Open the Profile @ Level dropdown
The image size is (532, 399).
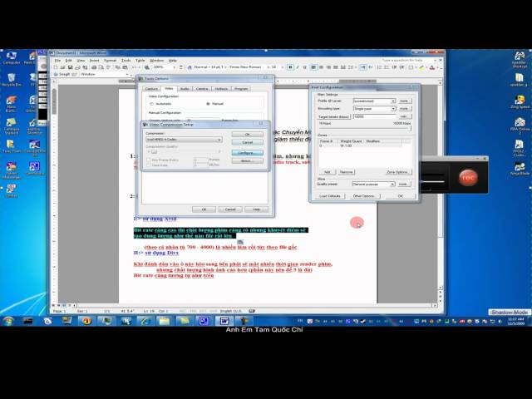(374, 101)
